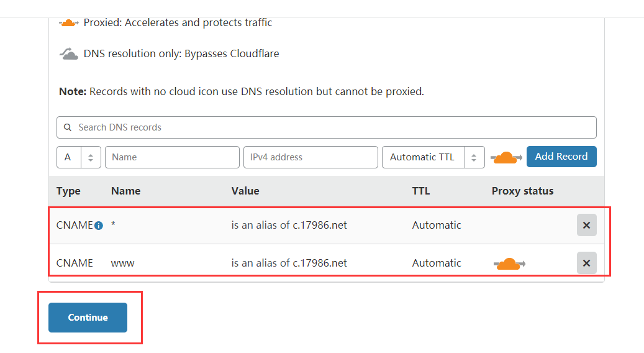Click the Name input field

(172, 157)
